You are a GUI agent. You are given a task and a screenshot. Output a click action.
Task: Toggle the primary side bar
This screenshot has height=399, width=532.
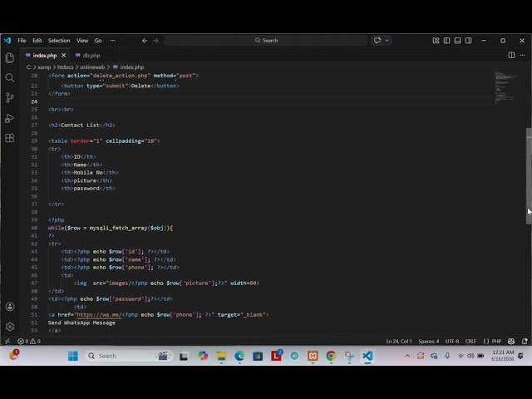coord(447,41)
